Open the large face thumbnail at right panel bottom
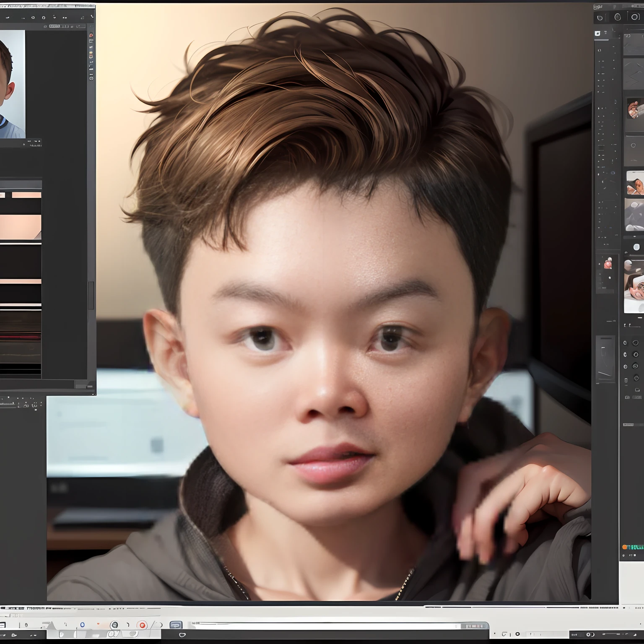 click(634, 286)
